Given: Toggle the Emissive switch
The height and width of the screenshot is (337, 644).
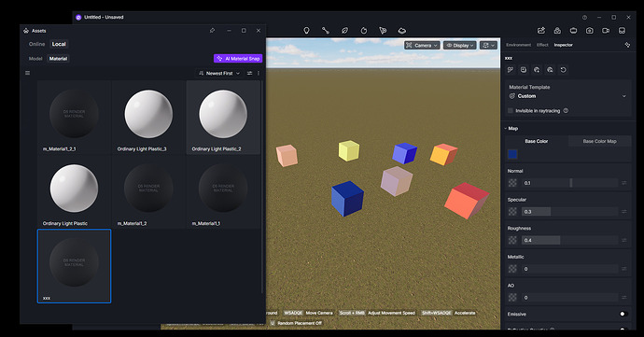Looking at the screenshot, I should (x=623, y=314).
